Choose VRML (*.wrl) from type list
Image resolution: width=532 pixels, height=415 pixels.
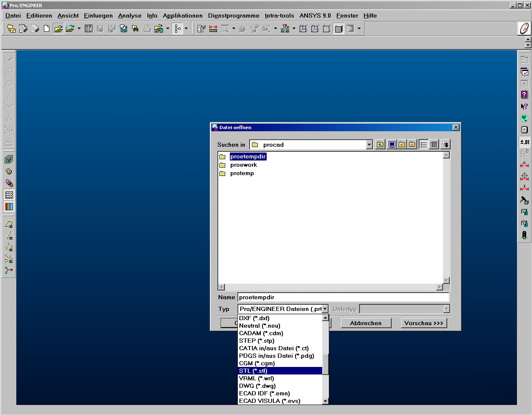(280, 378)
